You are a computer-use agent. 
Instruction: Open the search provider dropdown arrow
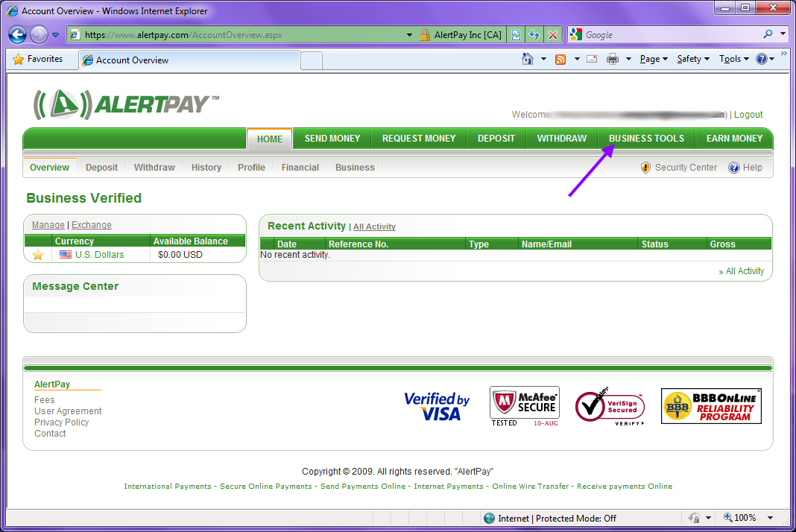click(x=783, y=34)
